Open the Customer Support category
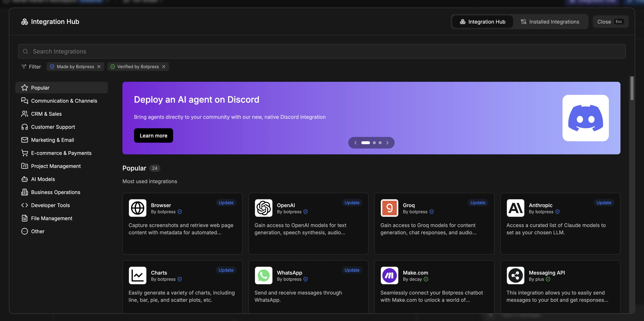The image size is (644, 321). coord(53,127)
